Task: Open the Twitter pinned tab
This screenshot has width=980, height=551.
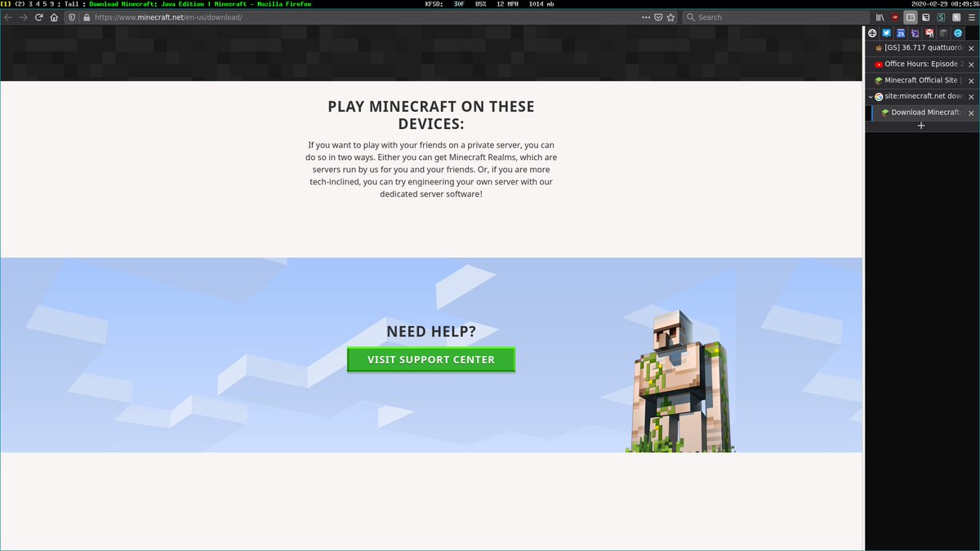Action: click(x=886, y=33)
